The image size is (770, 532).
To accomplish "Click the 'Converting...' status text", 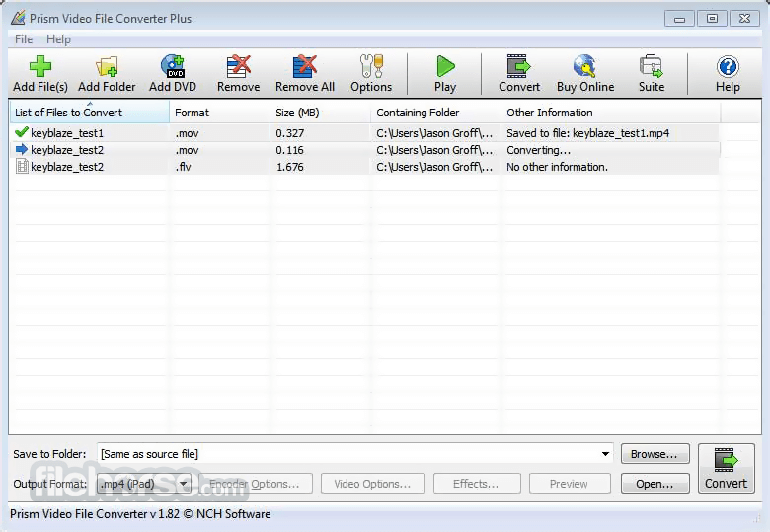I will (538, 150).
